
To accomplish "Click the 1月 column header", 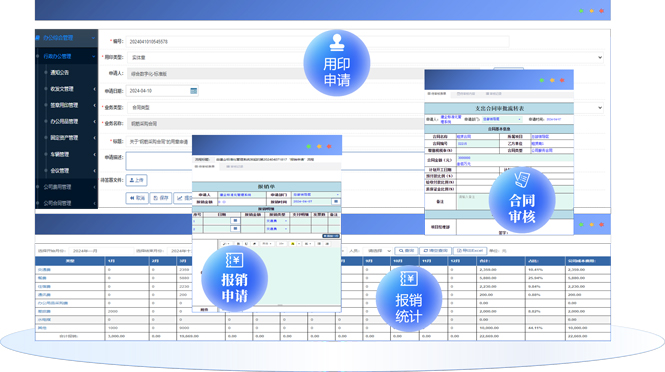I will [126, 261].
